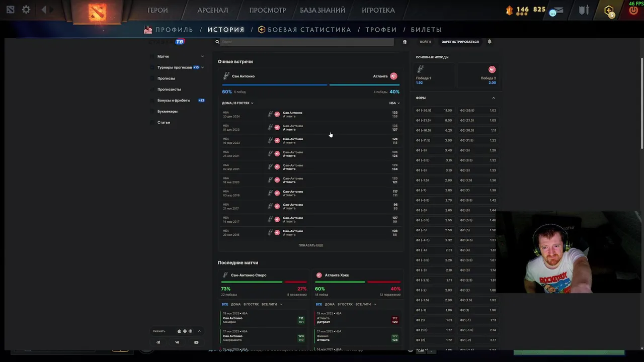The width and height of the screenshot is (644, 362).
Task: Click the search magnifier icon
Action: [x=217, y=42]
